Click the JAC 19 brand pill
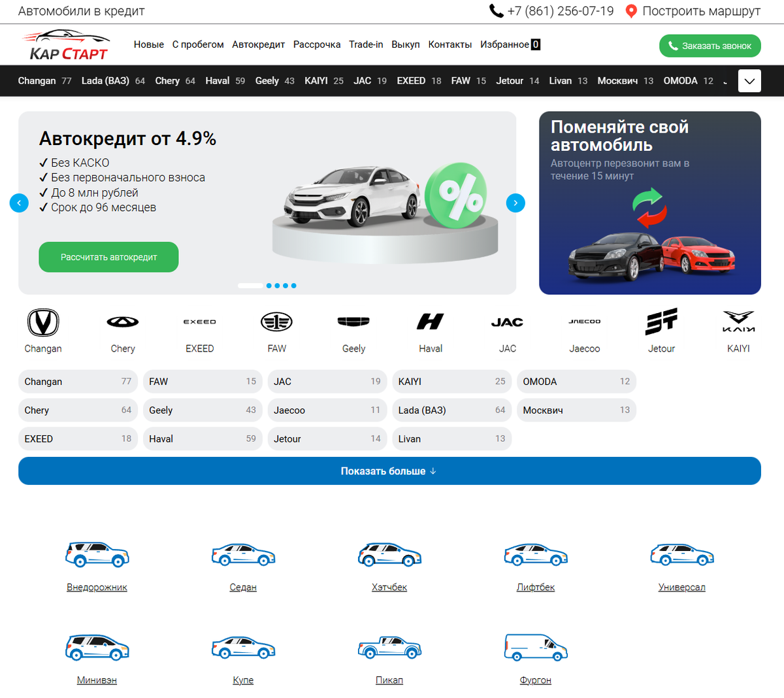784x698 pixels. coord(327,382)
